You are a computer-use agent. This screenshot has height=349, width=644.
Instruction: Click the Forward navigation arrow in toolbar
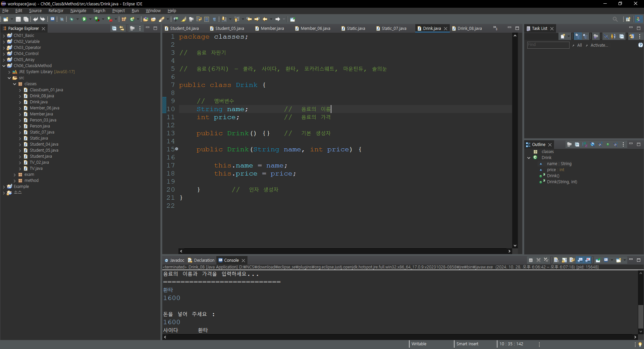(278, 19)
